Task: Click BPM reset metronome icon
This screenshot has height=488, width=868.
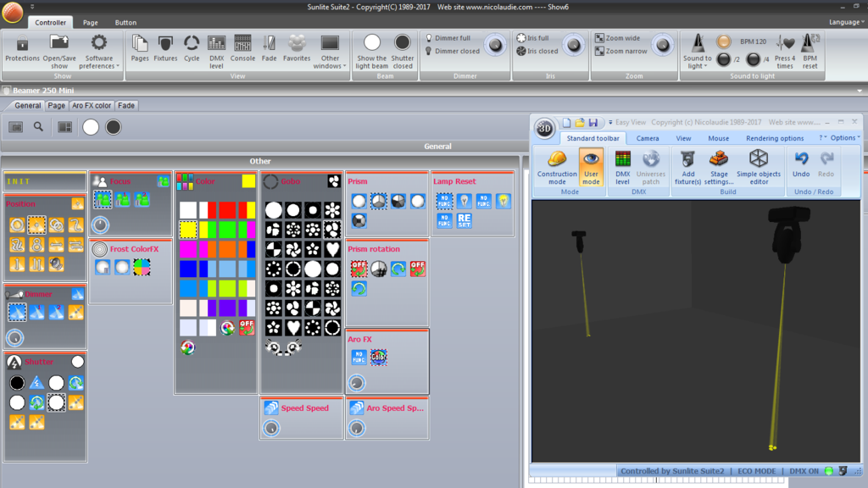Action: click(810, 43)
